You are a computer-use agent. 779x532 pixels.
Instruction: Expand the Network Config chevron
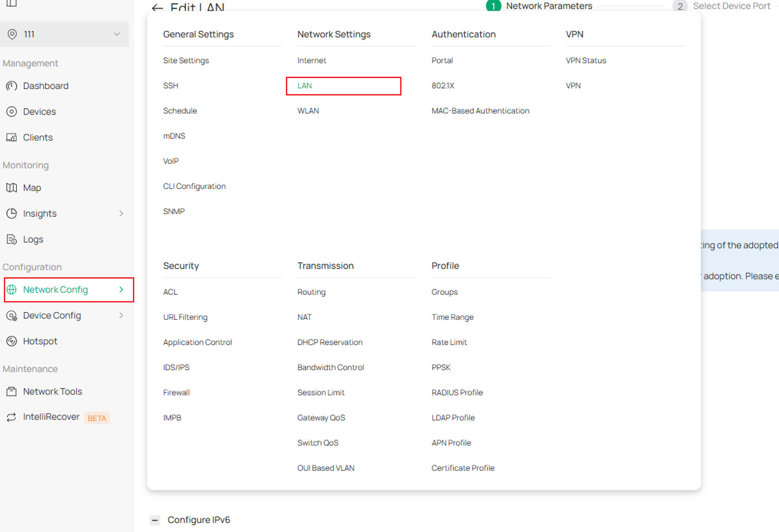121,290
